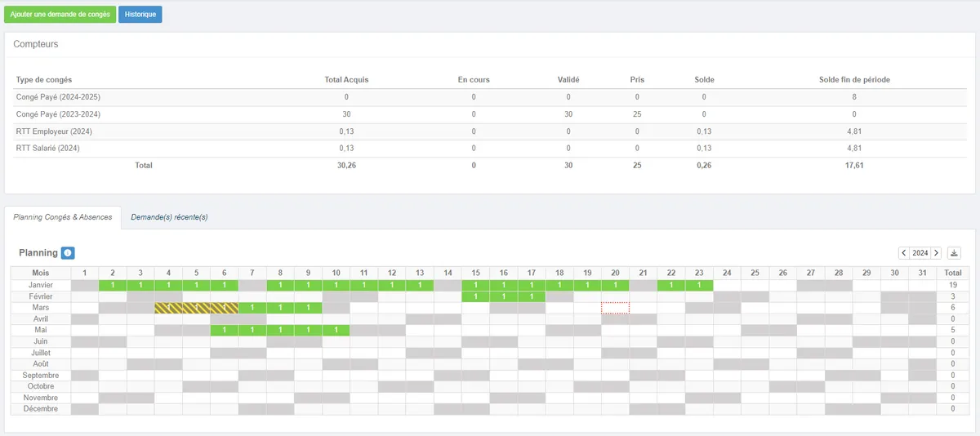Open the Demande(s) récente(s) tab
980x436 pixels.
point(169,217)
